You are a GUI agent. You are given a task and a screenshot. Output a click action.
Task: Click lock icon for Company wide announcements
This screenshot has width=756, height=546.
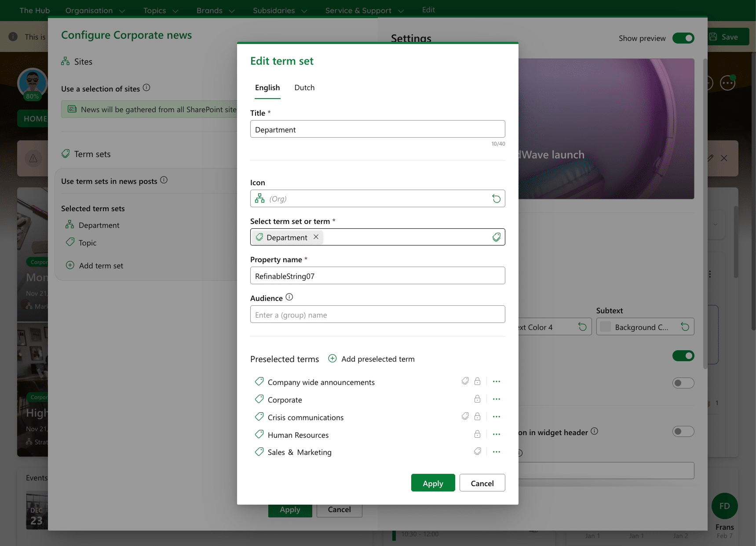(477, 381)
